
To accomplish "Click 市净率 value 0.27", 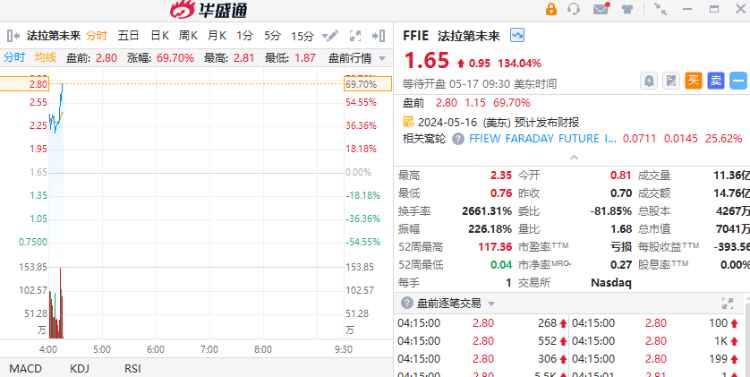I will coord(621,265).
